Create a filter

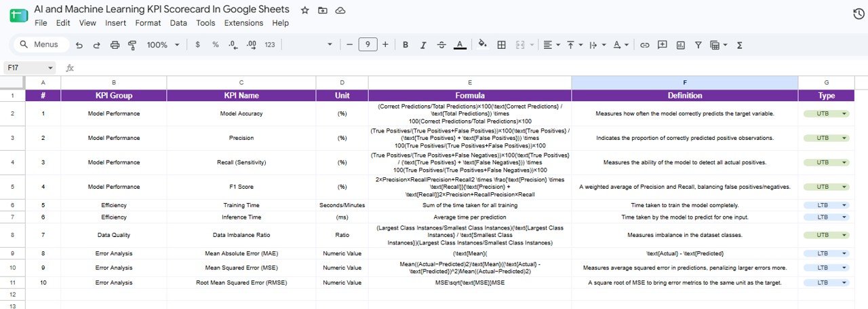(698, 45)
